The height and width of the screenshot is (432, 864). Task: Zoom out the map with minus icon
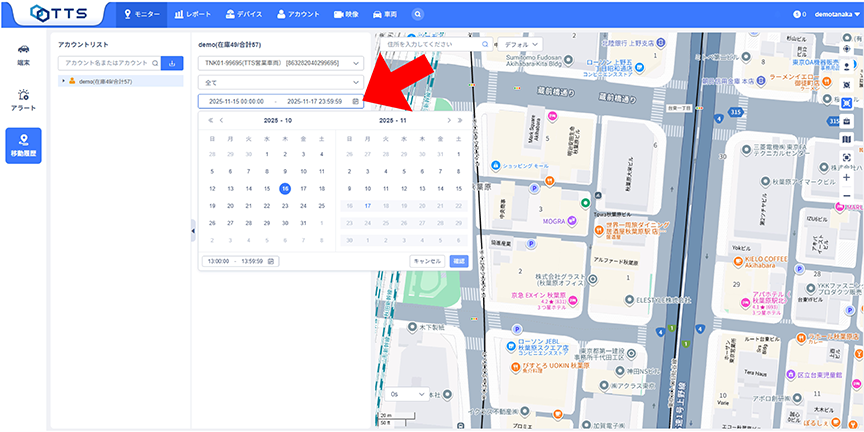[x=847, y=196]
